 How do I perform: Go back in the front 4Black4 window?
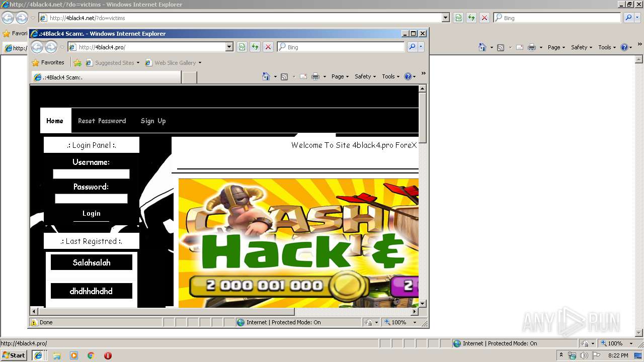(x=37, y=47)
